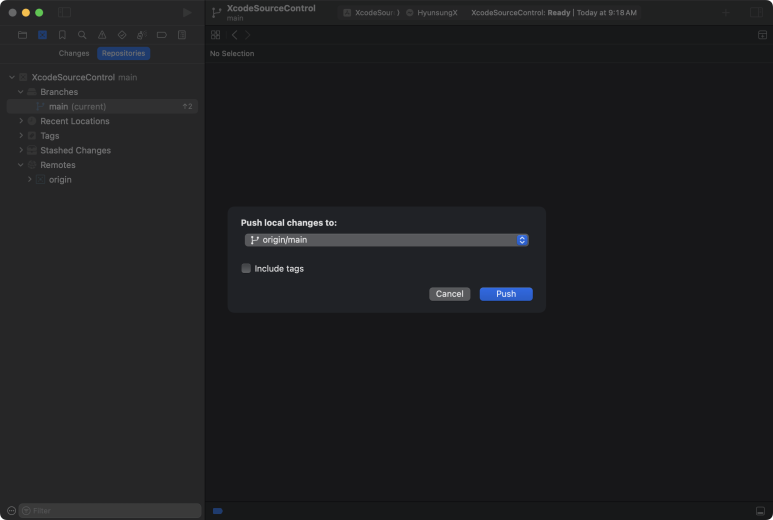
Task: Click the XcodeSourceControl Ready activity status
Action: (554, 13)
